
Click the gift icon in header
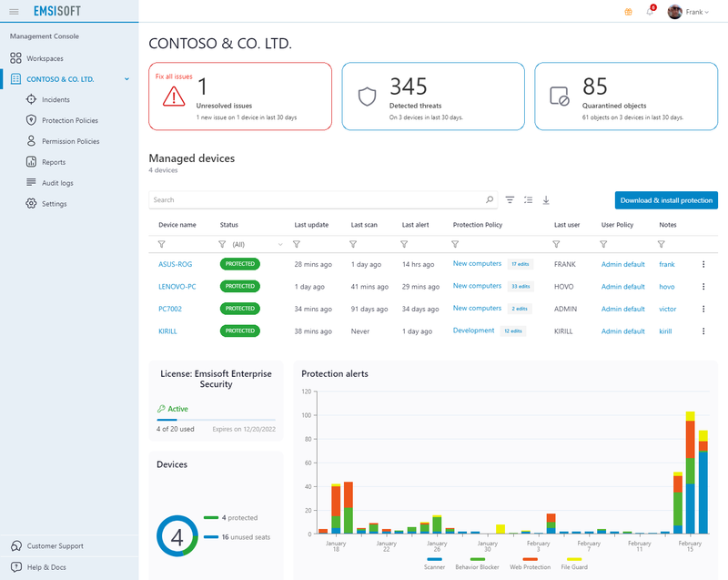[628, 12]
